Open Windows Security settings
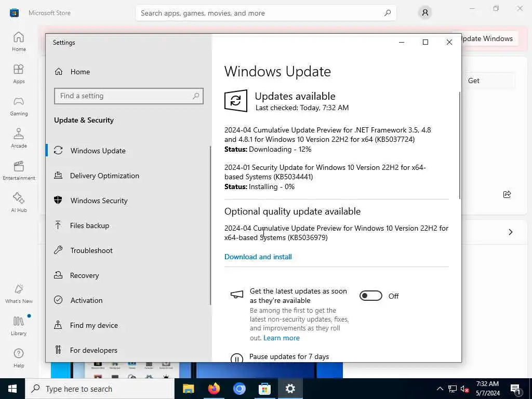Image resolution: width=532 pixels, height=399 pixels. [x=128, y=201]
